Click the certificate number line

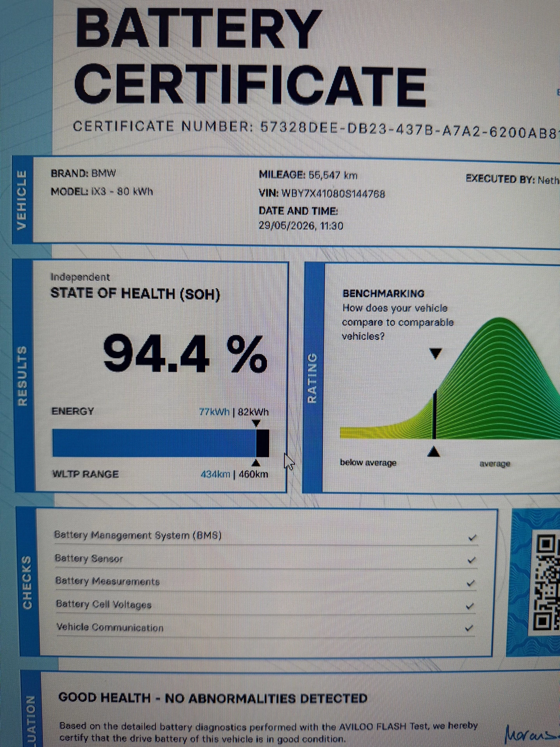(316, 130)
